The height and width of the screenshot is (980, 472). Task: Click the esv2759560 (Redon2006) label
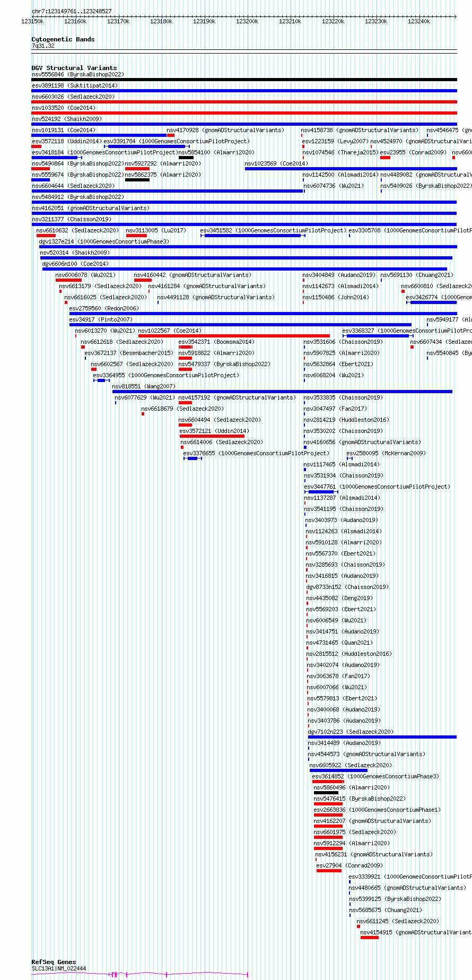pos(104,309)
